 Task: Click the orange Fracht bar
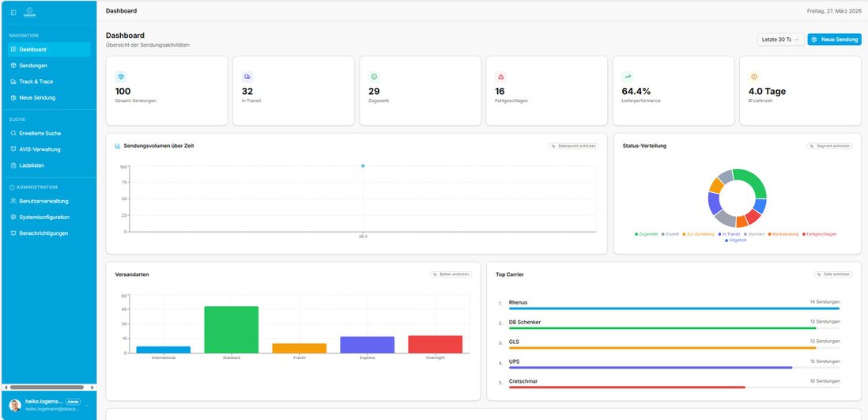coord(300,349)
